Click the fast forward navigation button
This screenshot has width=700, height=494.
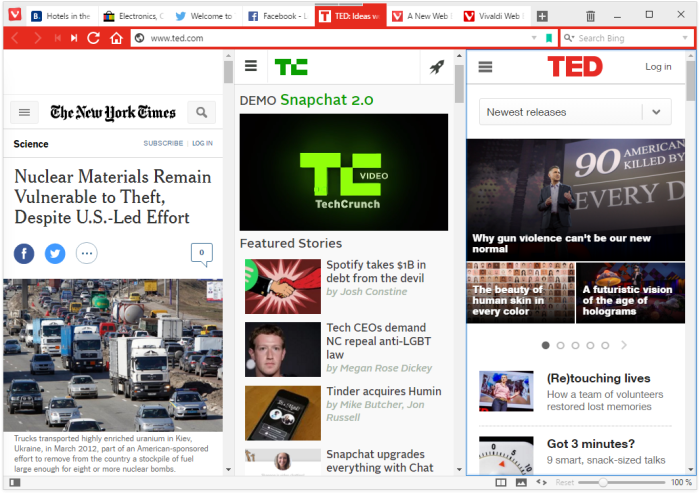pyautogui.click(x=74, y=38)
